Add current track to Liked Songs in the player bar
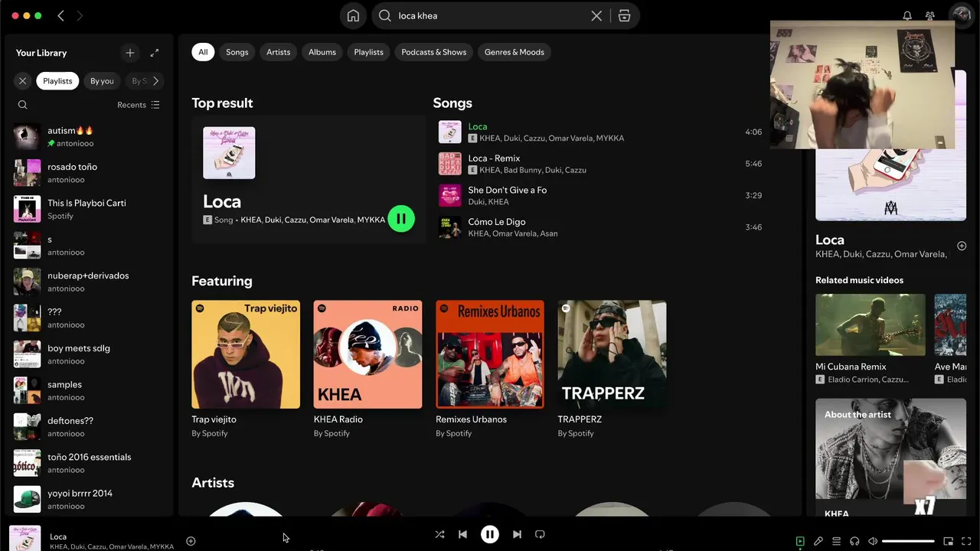This screenshot has height=551, width=980. pos(191,541)
